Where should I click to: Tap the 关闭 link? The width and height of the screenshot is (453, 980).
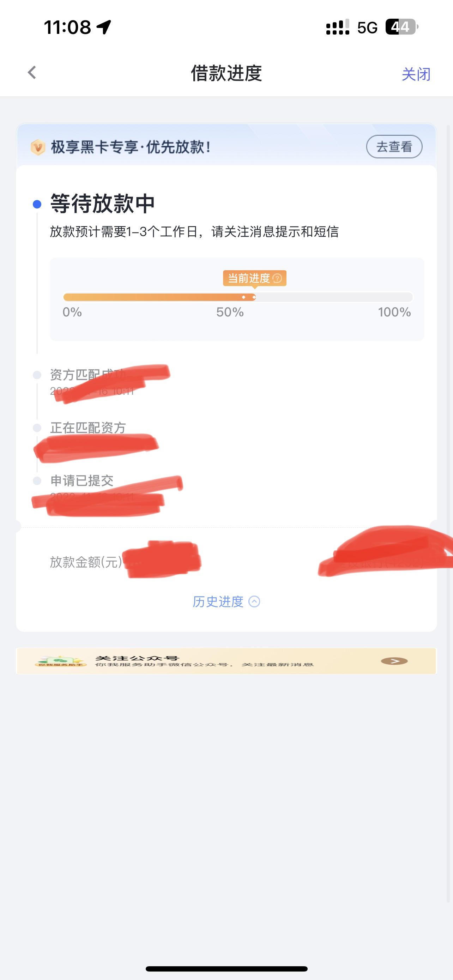(x=416, y=74)
